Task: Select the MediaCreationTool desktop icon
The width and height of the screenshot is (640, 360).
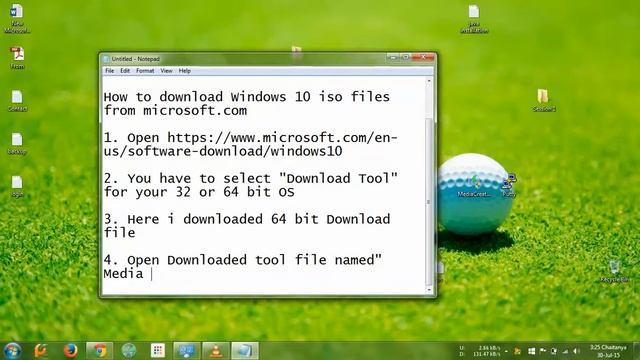Action: point(474,186)
